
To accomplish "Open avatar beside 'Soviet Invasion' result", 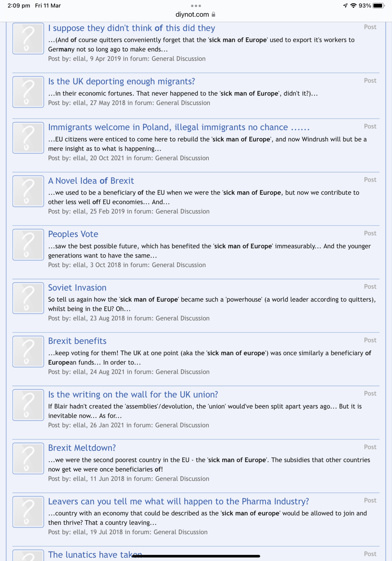I will point(28,298).
